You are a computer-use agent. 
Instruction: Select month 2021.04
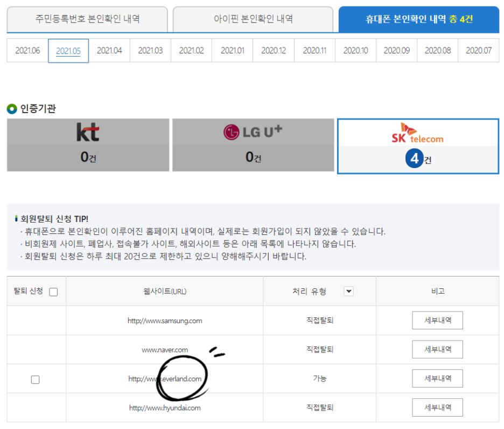tap(109, 51)
